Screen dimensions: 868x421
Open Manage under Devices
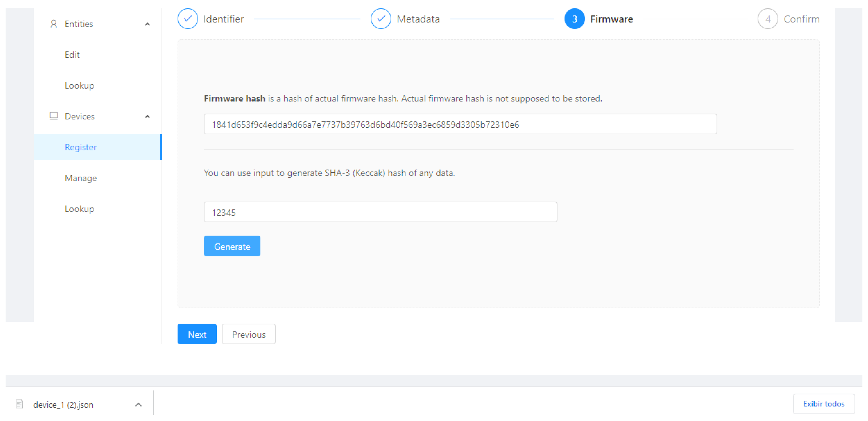pyautogui.click(x=81, y=178)
